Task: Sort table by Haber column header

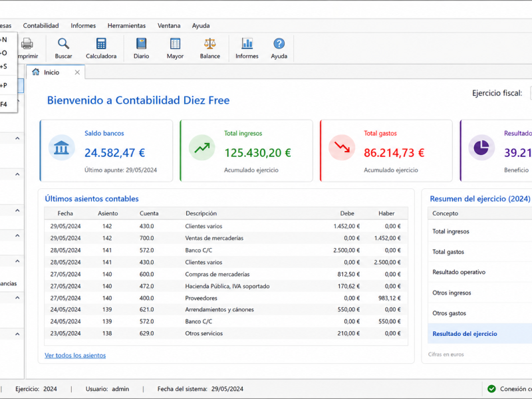Action: [386, 213]
